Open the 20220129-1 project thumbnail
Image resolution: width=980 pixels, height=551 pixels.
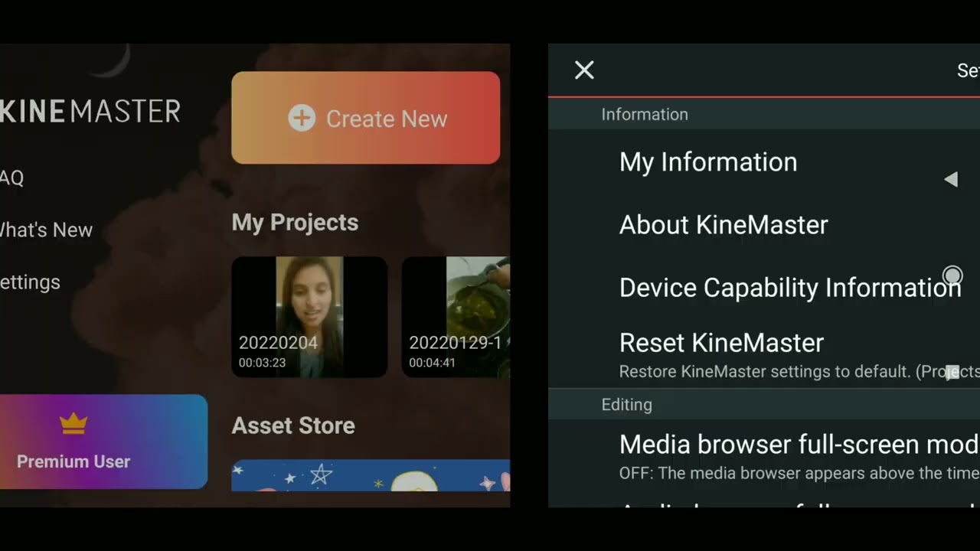(x=456, y=317)
